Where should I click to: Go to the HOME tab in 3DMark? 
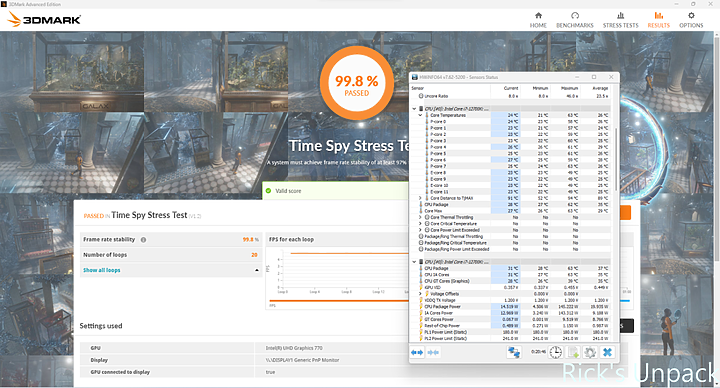pos(538,20)
